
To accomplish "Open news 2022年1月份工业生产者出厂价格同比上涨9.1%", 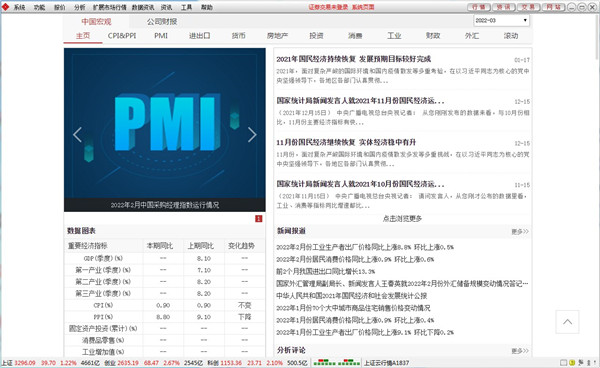I will 365,332.
